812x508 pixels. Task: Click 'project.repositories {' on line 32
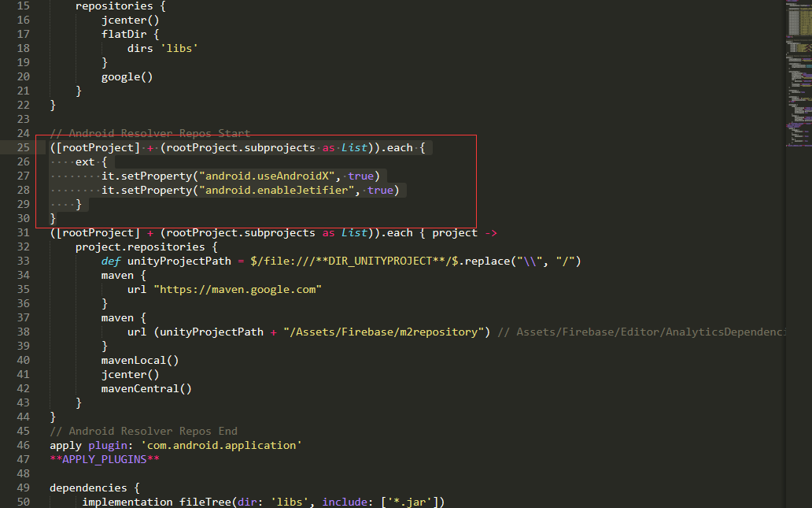click(x=146, y=247)
